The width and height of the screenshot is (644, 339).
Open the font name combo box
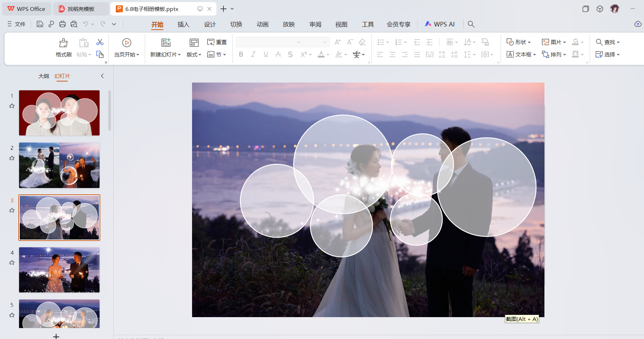[269, 42]
